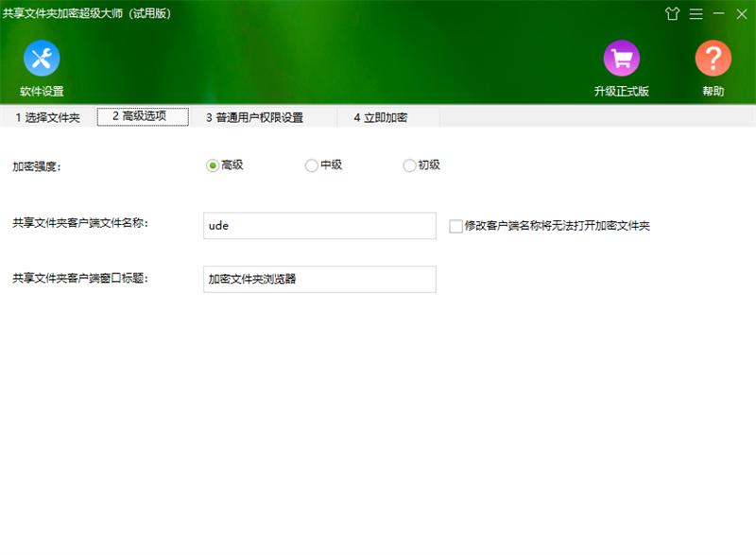
Task: Select the 2 高级选项 tab
Action: pos(142,117)
